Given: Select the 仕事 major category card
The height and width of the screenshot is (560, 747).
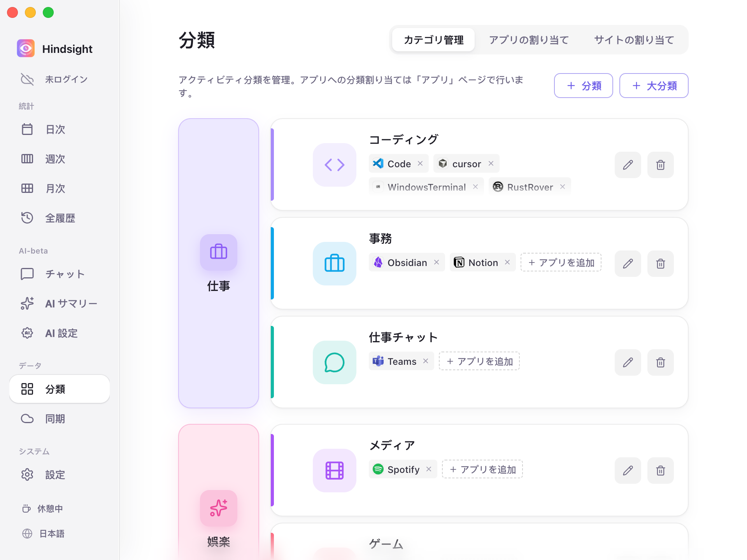Looking at the screenshot, I should tap(219, 263).
